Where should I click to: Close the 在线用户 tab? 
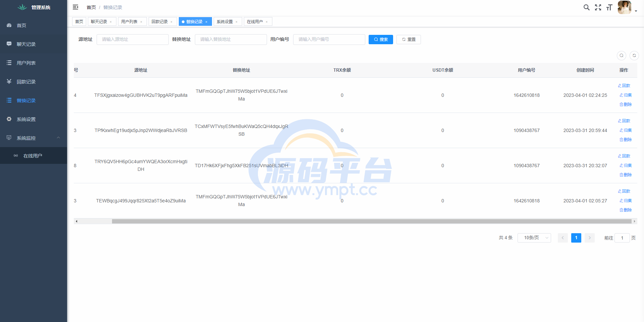[267, 22]
